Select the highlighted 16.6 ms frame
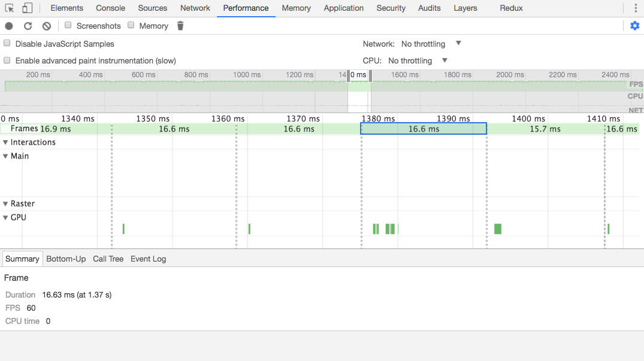The height and width of the screenshot is (361, 644). pyautogui.click(x=424, y=129)
